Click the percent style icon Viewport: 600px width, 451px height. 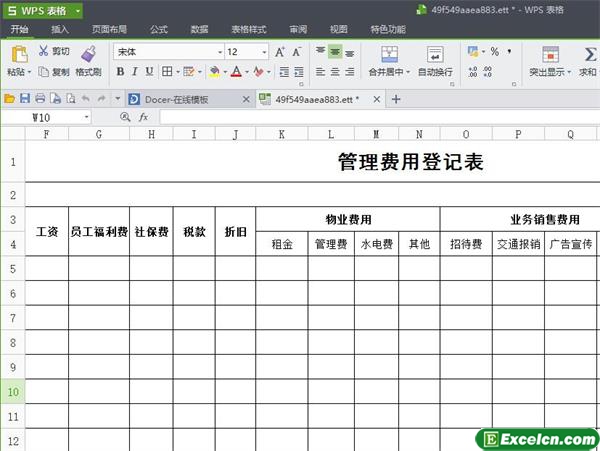click(494, 51)
